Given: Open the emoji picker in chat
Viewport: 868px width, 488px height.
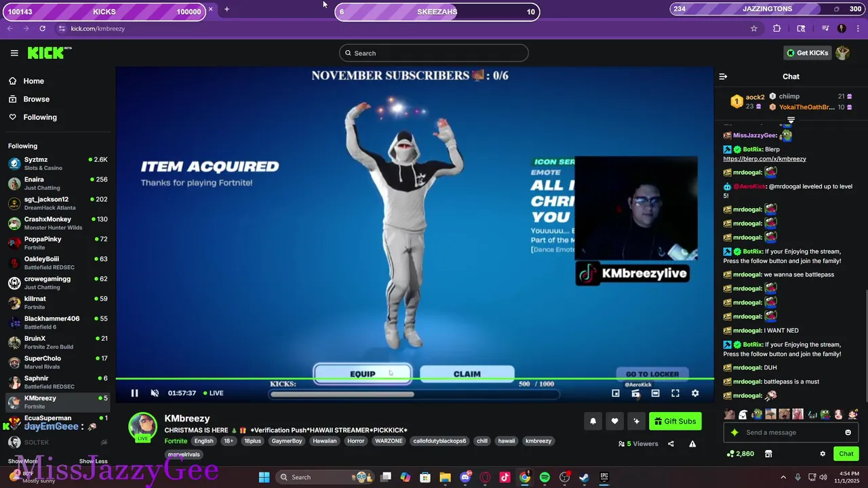Looking at the screenshot, I should point(848,432).
